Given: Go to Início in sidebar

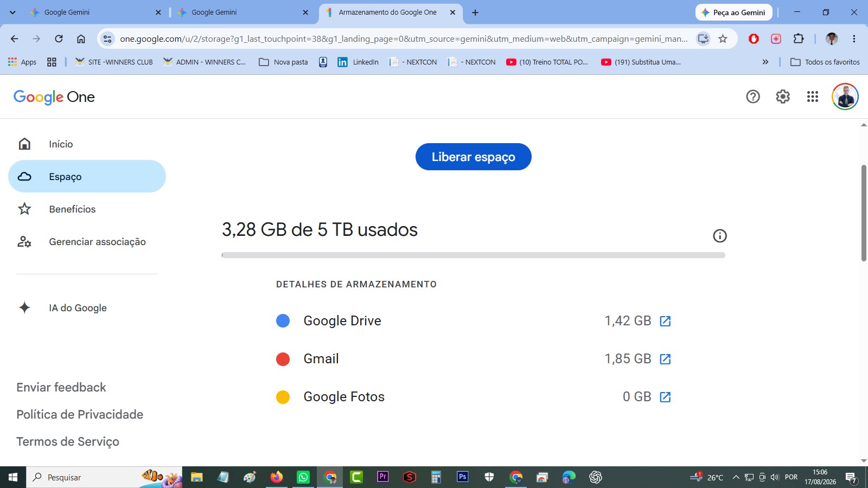Looking at the screenshot, I should [x=87, y=144].
